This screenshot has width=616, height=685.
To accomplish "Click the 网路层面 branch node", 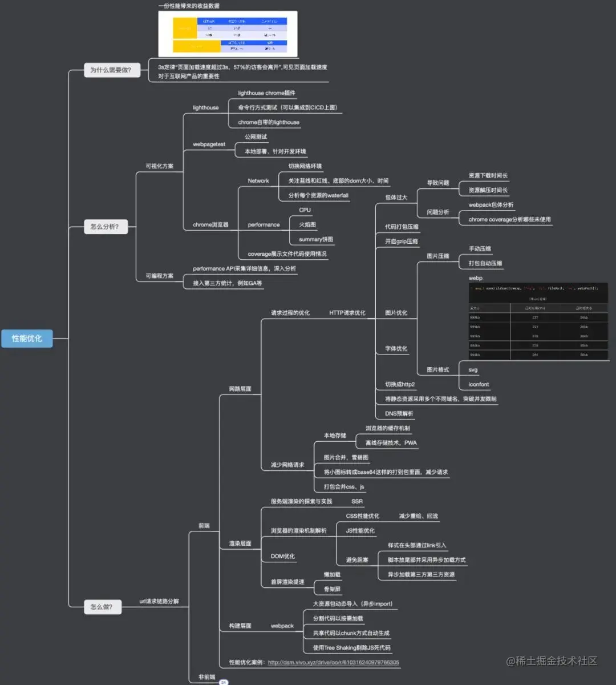I will [x=240, y=389].
